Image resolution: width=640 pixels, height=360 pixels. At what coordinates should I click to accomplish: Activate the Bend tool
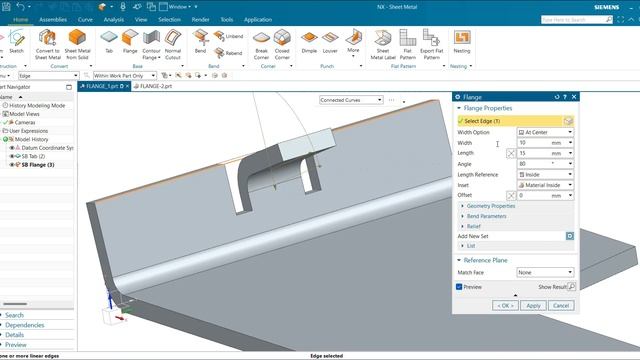(200, 41)
